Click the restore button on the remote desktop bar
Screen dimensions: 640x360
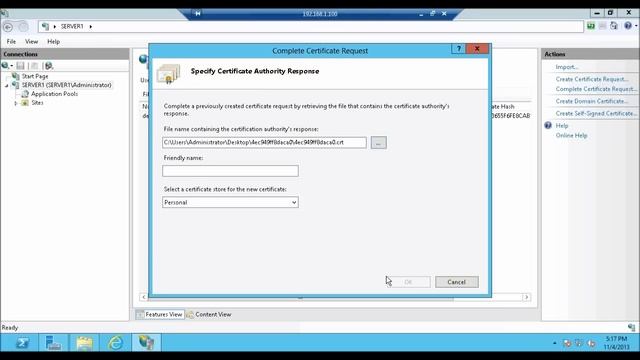click(432, 13)
